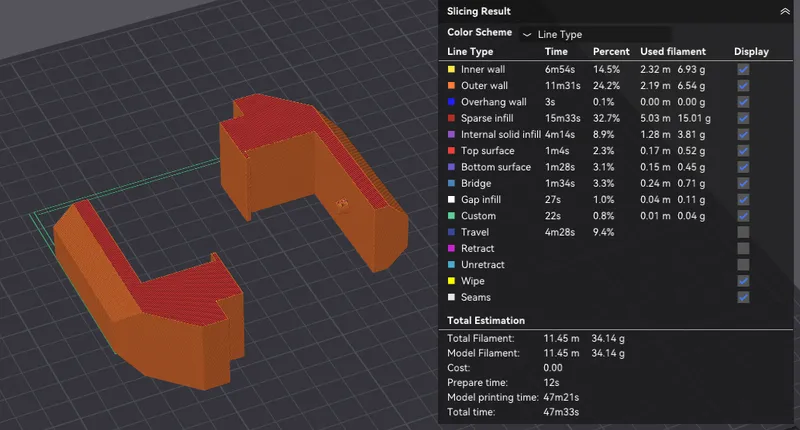Uncheck Inner wall display checkbox
Screen dimensions: 800x430
point(743,69)
